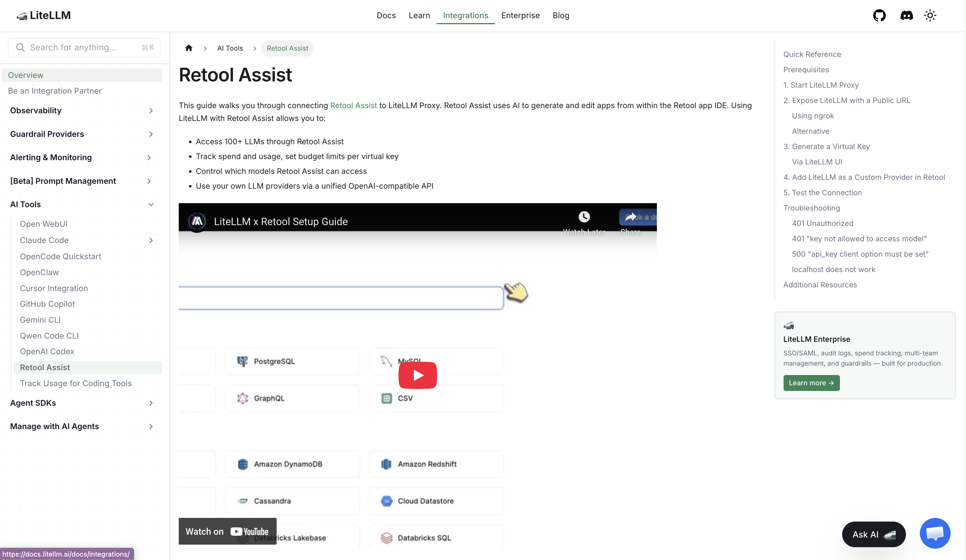This screenshot has width=966, height=560.
Task: Expand the Claude Code submenu chevron
Action: click(151, 240)
